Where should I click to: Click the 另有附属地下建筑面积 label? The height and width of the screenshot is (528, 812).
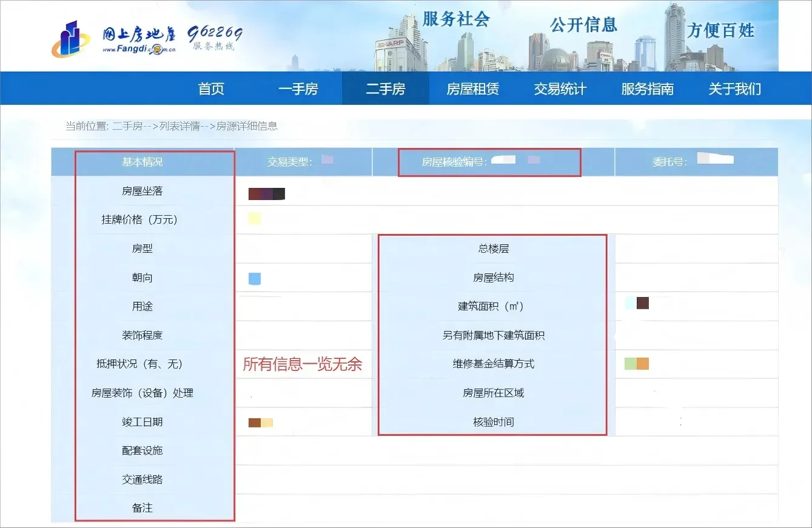(x=493, y=335)
